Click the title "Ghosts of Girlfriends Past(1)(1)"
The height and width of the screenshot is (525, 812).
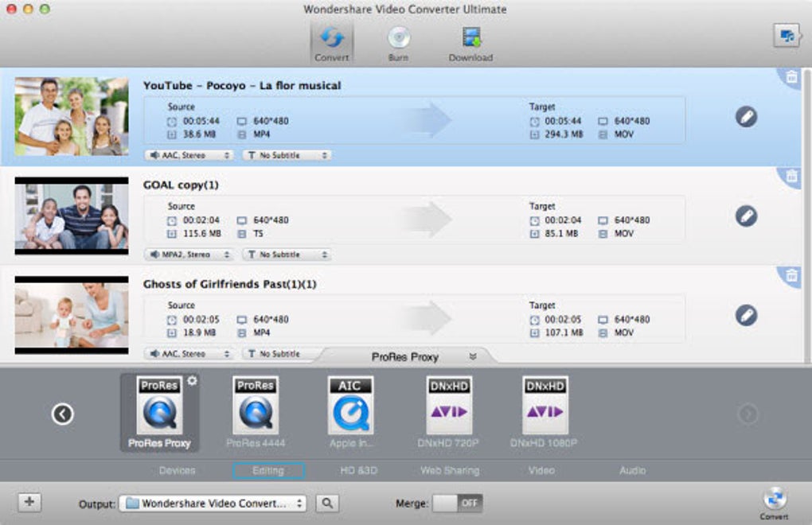pos(229,284)
